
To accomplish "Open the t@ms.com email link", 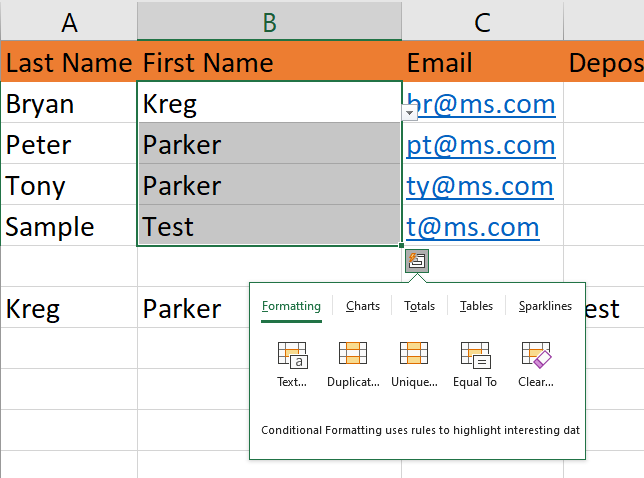I will coord(472,227).
